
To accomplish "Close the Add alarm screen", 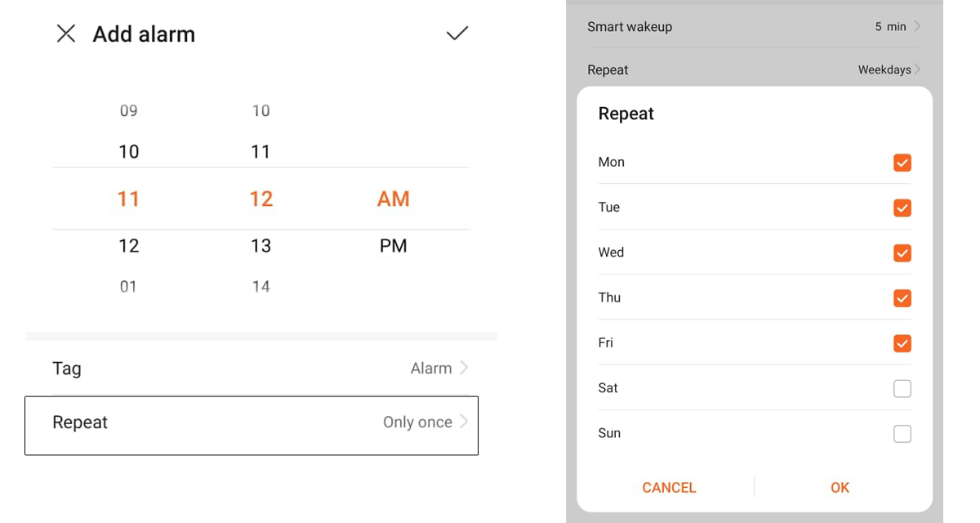I will click(65, 34).
